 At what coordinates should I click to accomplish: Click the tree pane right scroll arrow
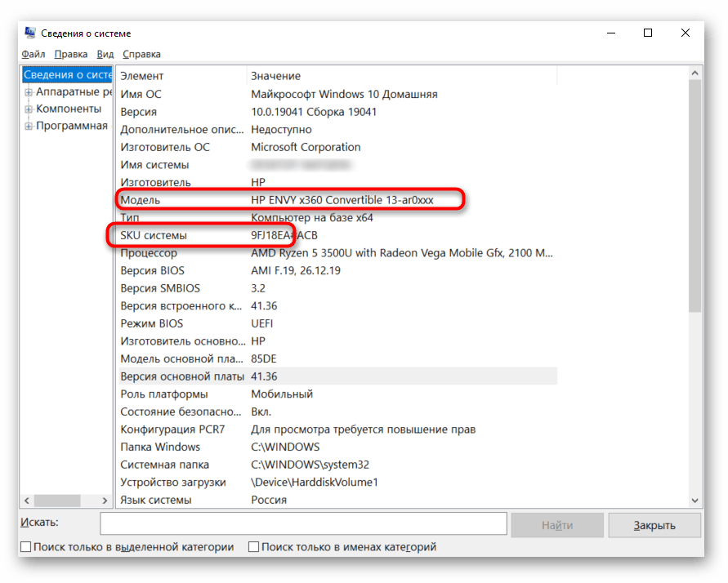105,501
